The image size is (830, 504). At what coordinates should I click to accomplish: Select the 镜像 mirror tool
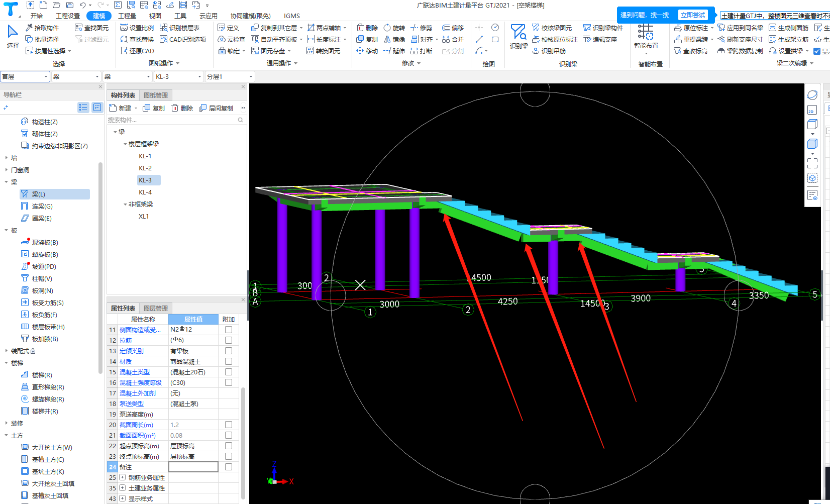394,39
